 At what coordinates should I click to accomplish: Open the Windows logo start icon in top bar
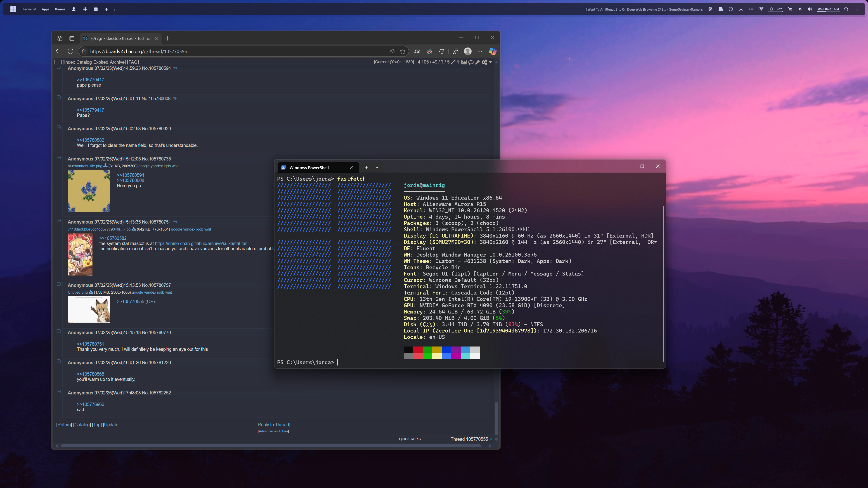(x=13, y=9)
